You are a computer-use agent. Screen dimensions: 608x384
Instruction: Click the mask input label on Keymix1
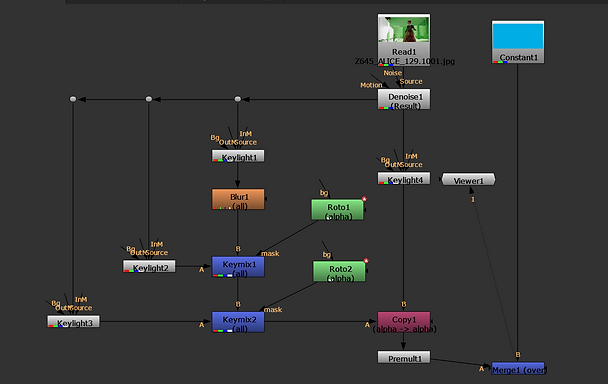[270, 254]
